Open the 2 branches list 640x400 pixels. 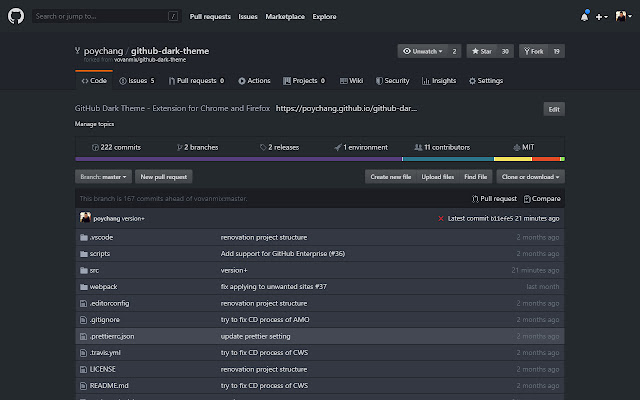tap(198, 147)
